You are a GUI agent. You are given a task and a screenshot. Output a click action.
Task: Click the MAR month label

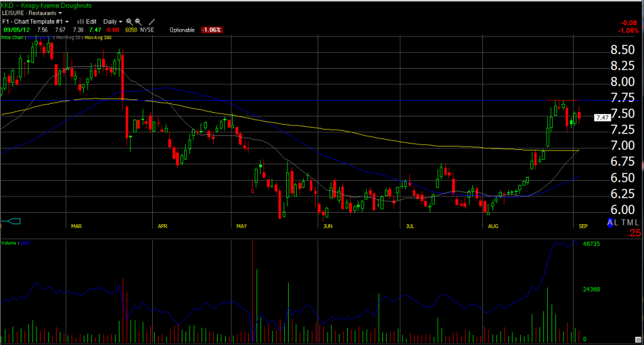click(76, 226)
